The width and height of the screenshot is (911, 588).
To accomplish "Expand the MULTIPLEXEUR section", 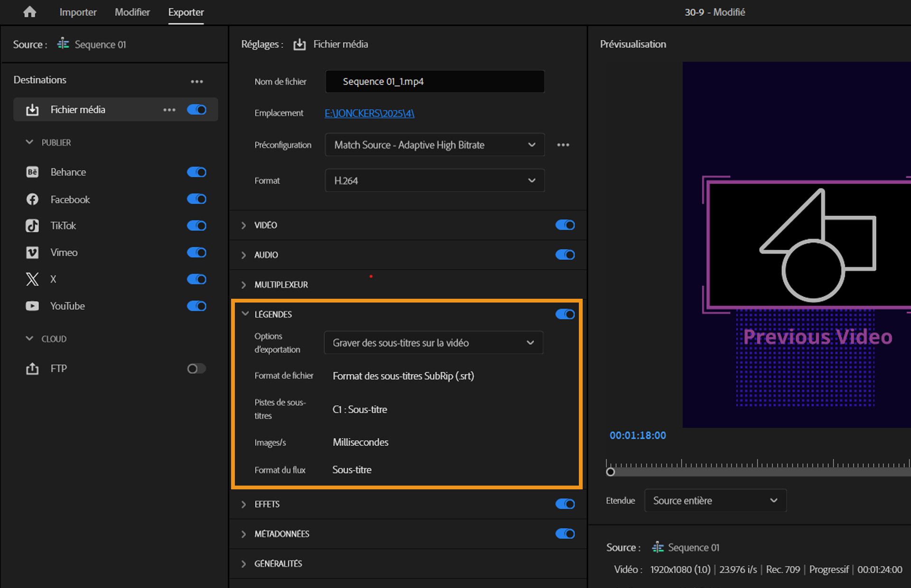I will pyautogui.click(x=243, y=285).
